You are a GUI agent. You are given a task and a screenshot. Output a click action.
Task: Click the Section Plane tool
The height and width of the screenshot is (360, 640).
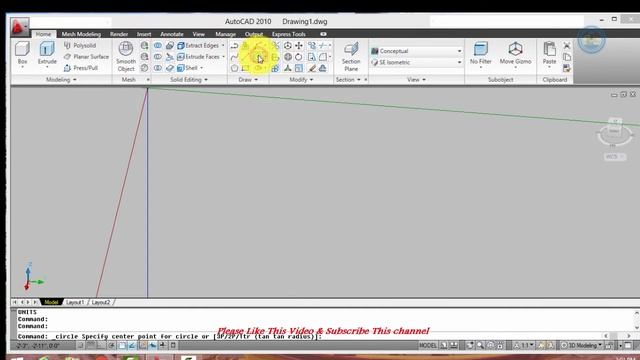351,56
